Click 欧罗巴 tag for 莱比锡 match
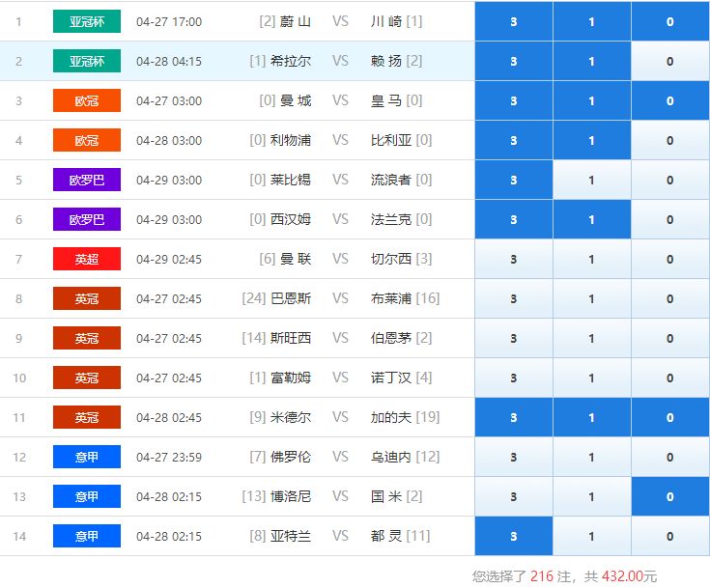Screen dimensions: 710x588 [x=87, y=180]
